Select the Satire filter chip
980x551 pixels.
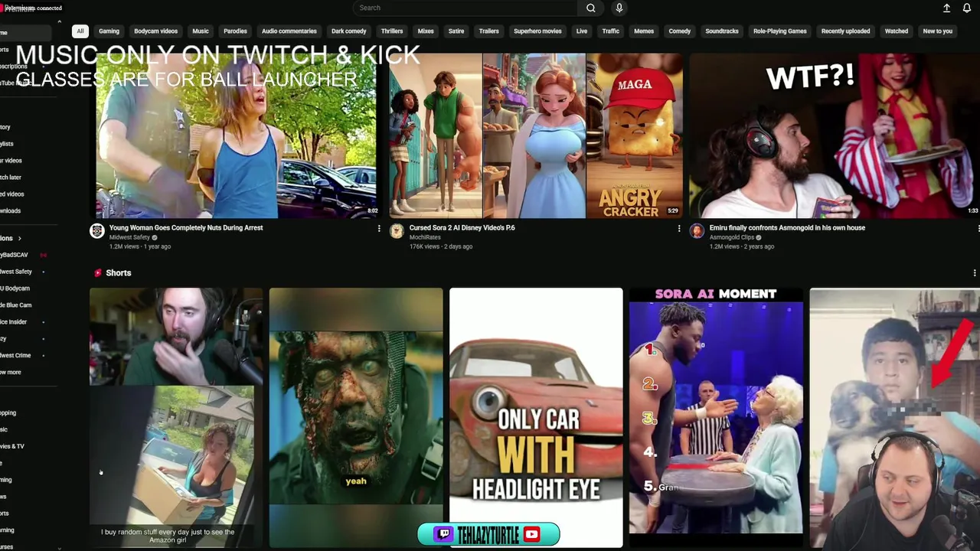click(x=456, y=31)
